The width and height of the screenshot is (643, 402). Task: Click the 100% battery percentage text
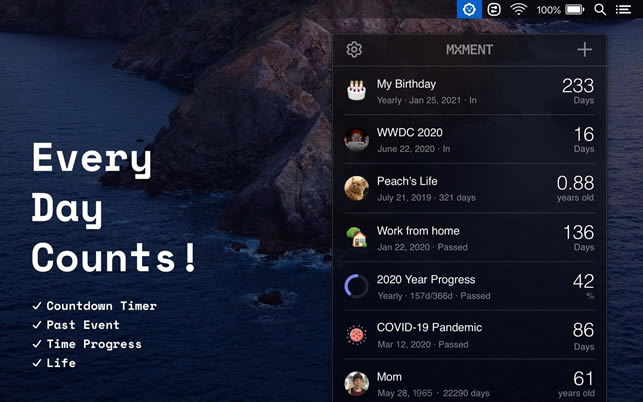[549, 10]
